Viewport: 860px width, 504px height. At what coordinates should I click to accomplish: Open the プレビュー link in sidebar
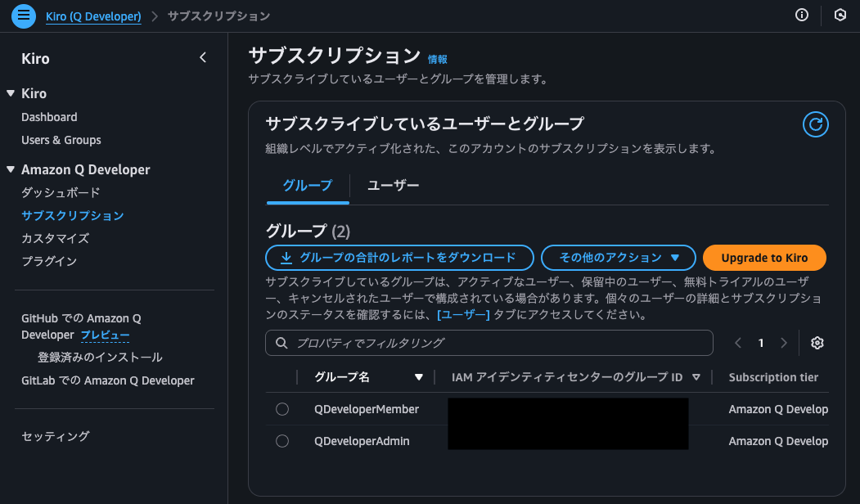pos(106,335)
